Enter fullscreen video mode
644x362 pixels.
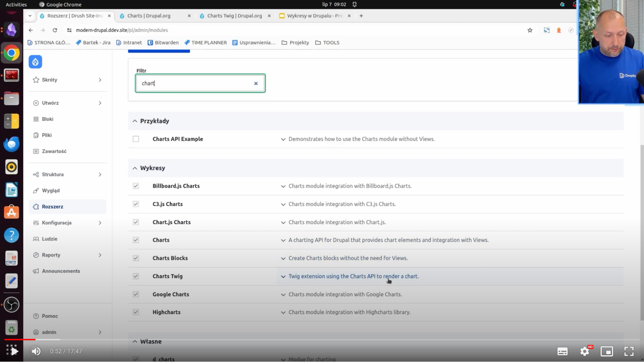tap(629, 351)
